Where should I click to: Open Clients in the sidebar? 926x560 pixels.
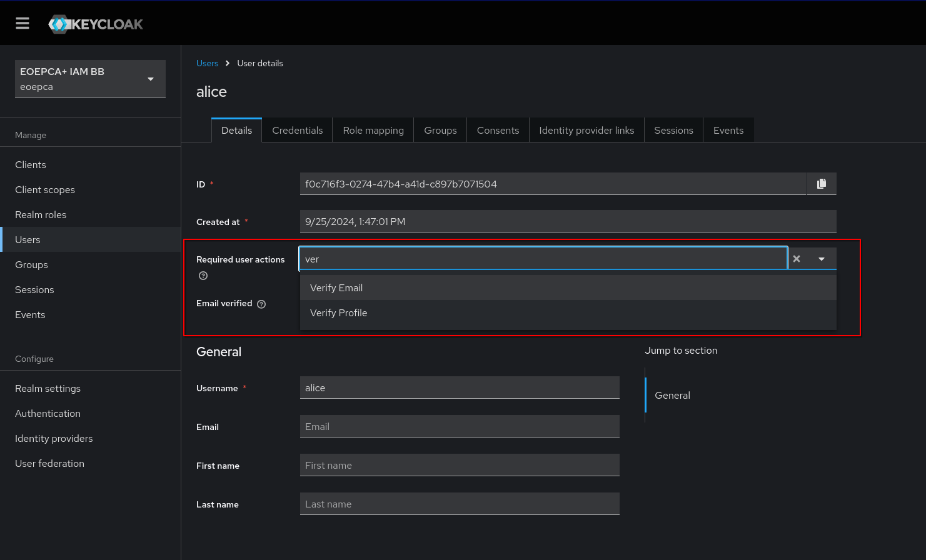pyautogui.click(x=90, y=164)
